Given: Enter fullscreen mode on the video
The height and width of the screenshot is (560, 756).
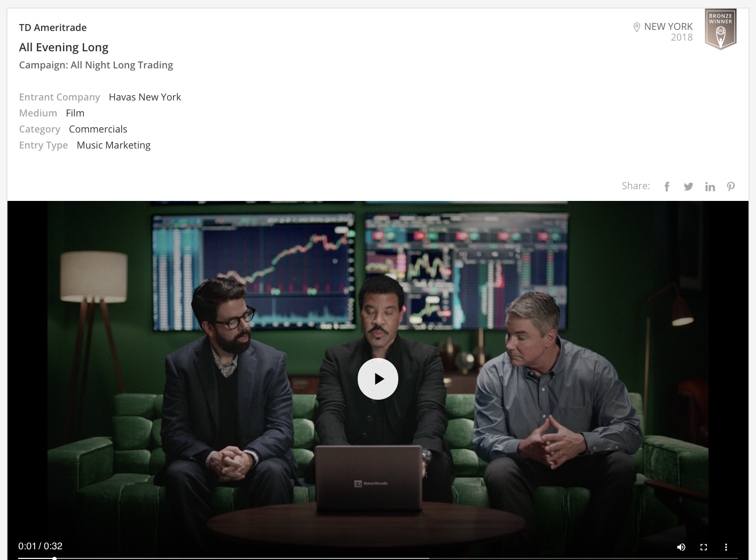Looking at the screenshot, I should (x=704, y=547).
